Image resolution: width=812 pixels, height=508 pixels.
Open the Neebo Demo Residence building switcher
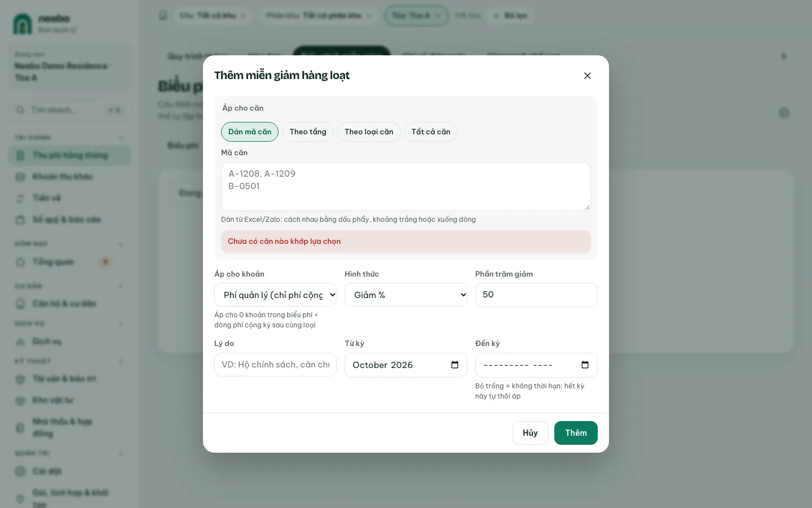(69, 67)
